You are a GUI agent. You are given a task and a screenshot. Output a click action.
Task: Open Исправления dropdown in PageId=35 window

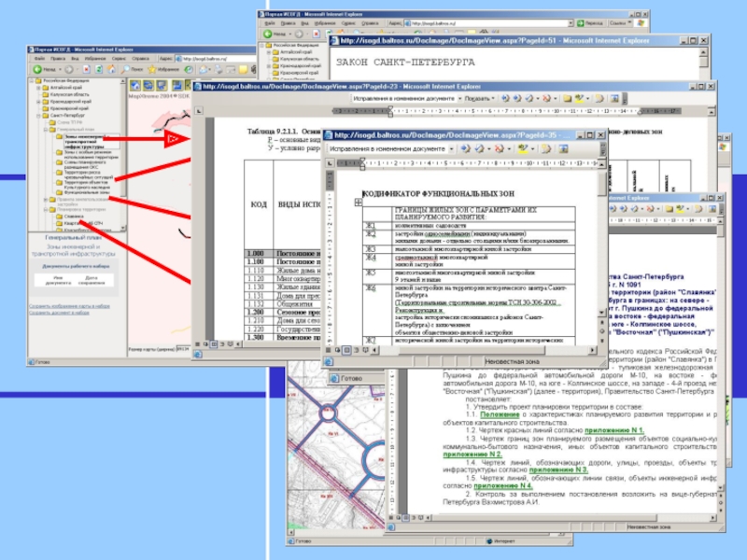(x=451, y=149)
